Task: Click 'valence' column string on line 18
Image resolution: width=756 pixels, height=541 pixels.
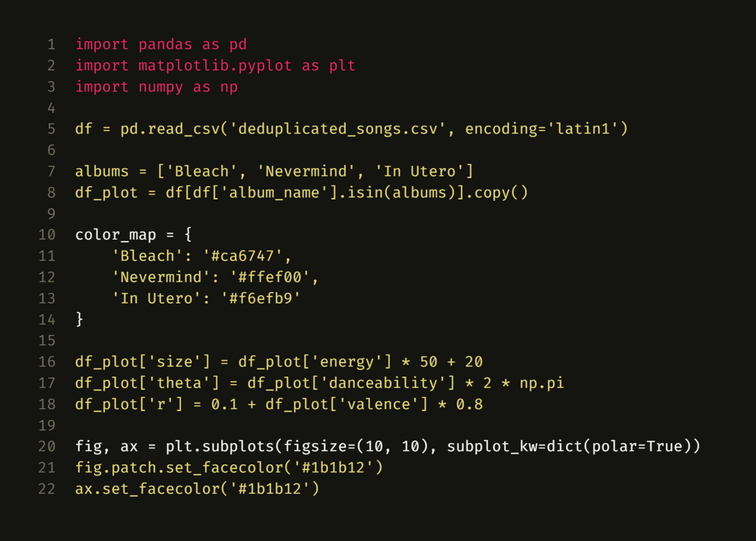Action: tap(379, 404)
